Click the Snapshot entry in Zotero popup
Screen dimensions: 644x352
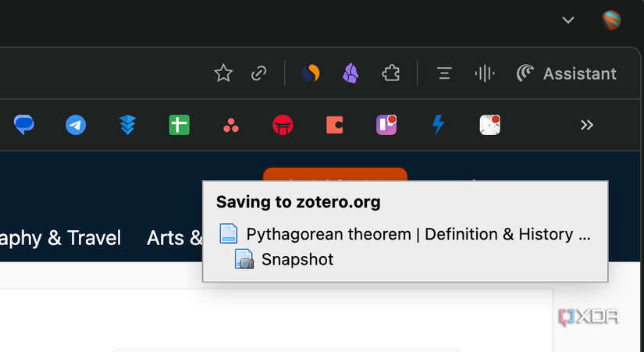(297, 260)
